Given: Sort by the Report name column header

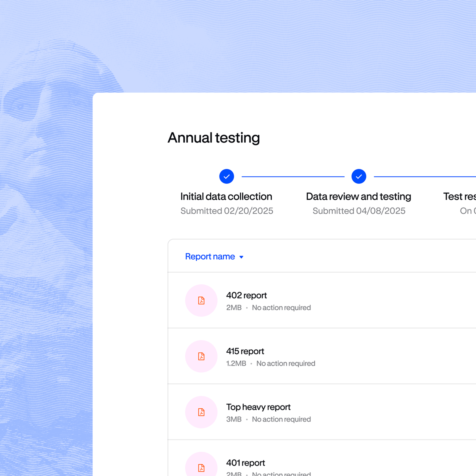Looking at the screenshot, I should (210, 256).
